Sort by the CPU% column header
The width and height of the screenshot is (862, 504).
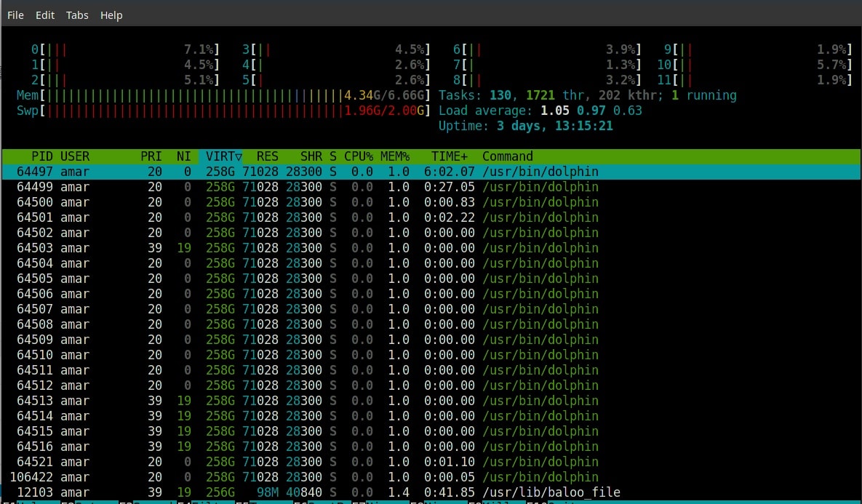pyautogui.click(x=359, y=156)
